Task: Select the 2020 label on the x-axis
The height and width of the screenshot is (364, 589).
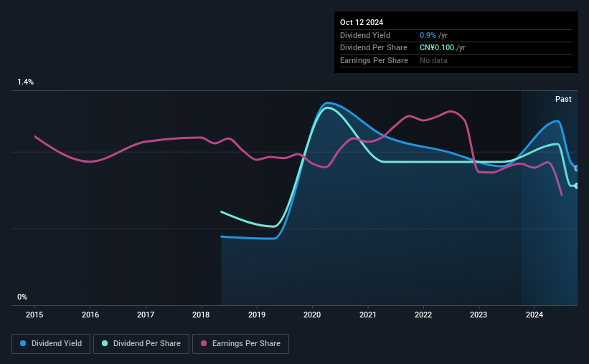Action: click(x=312, y=315)
